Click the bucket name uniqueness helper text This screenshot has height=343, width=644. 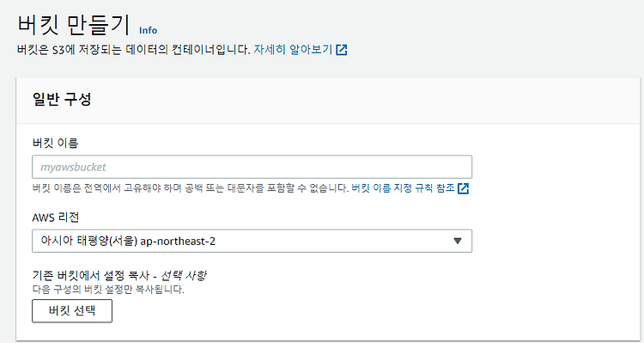click(x=191, y=188)
